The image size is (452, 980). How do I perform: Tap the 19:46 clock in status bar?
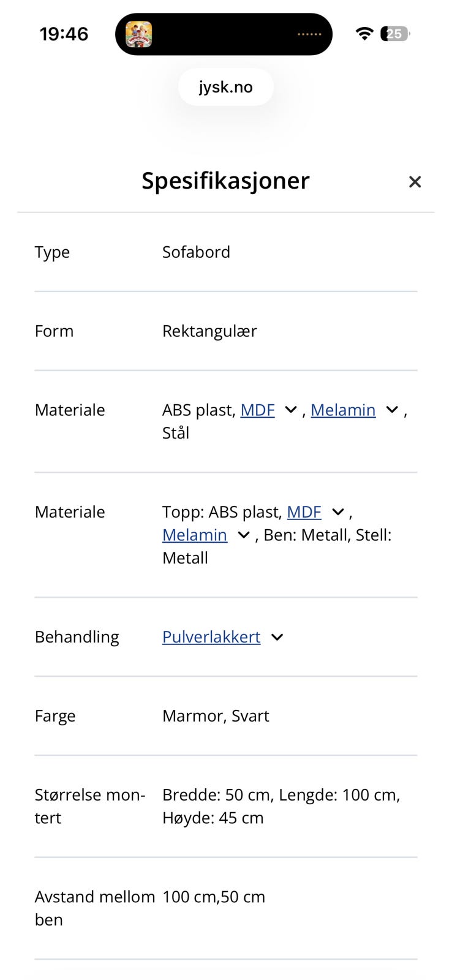[64, 34]
